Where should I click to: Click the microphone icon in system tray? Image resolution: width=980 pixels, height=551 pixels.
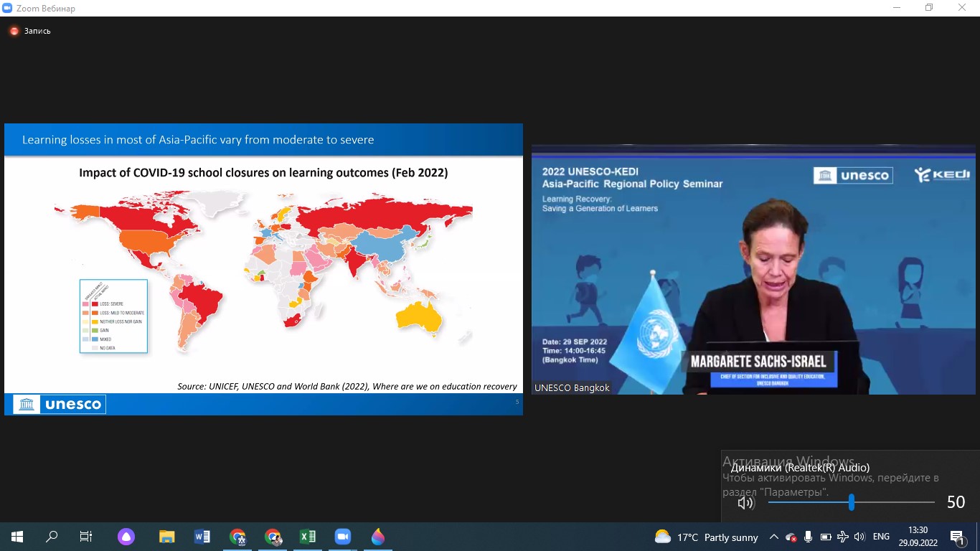[809, 537]
